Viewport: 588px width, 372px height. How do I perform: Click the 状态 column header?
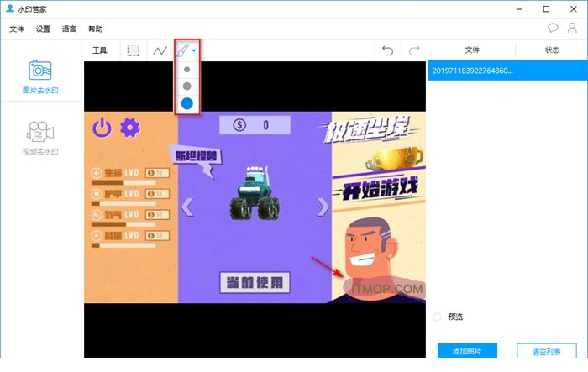click(552, 50)
